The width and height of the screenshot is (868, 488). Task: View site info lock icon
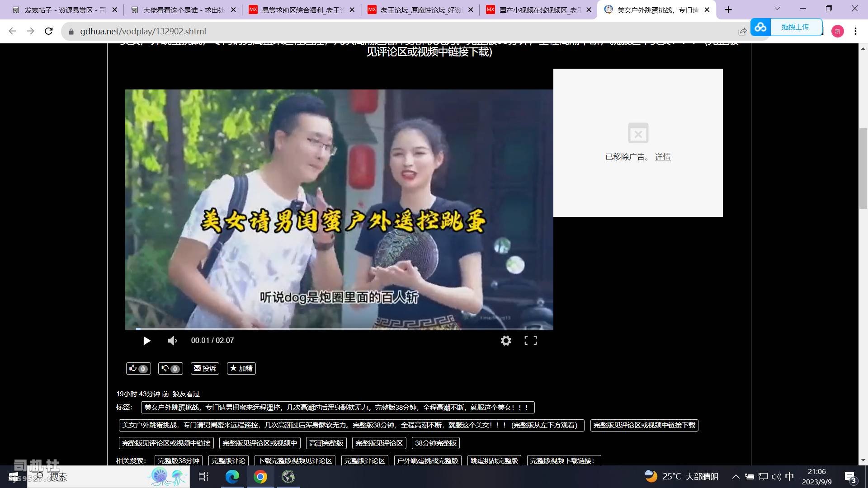tap(71, 32)
